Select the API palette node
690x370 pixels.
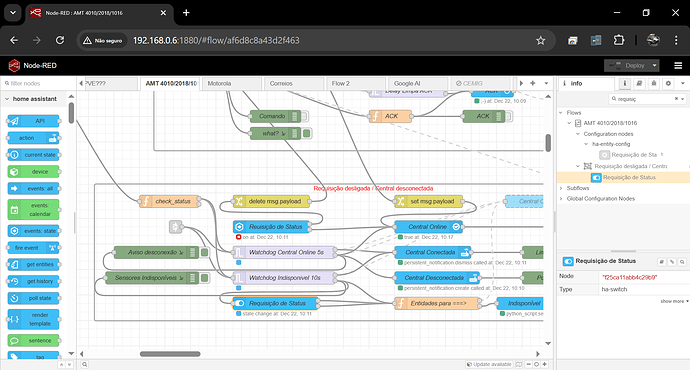pyautogui.click(x=33, y=121)
